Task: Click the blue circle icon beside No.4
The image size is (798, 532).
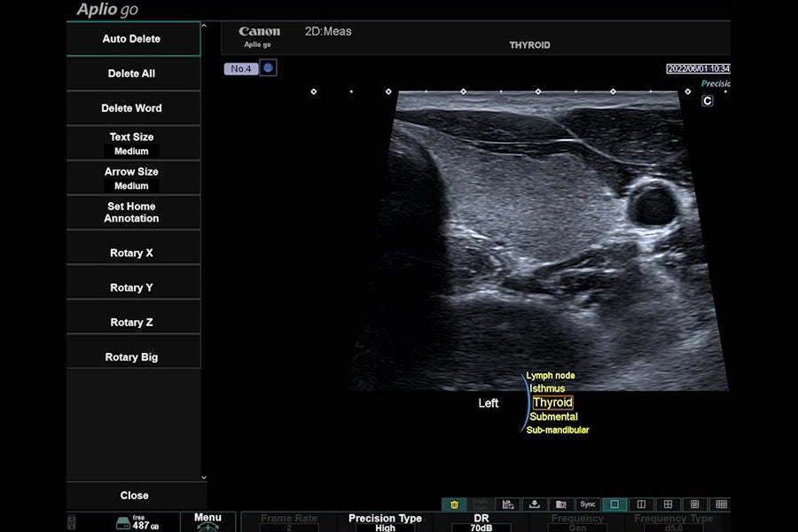Action: point(268,67)
